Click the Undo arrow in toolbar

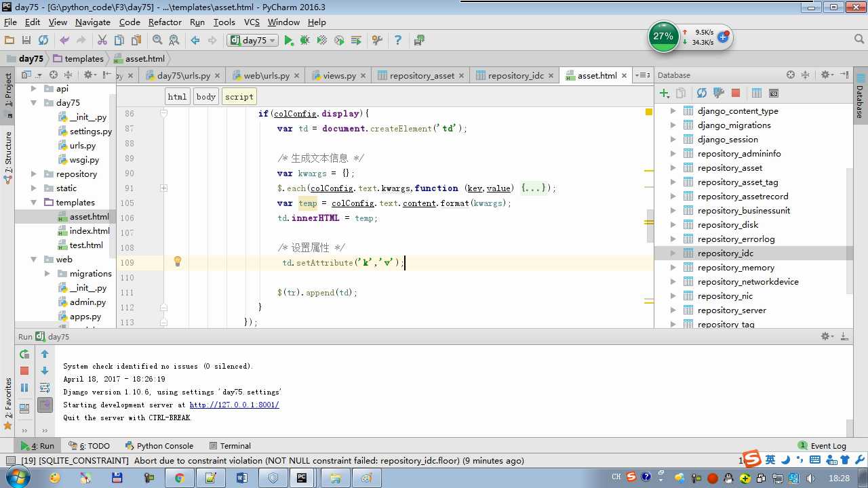point(64,41)
